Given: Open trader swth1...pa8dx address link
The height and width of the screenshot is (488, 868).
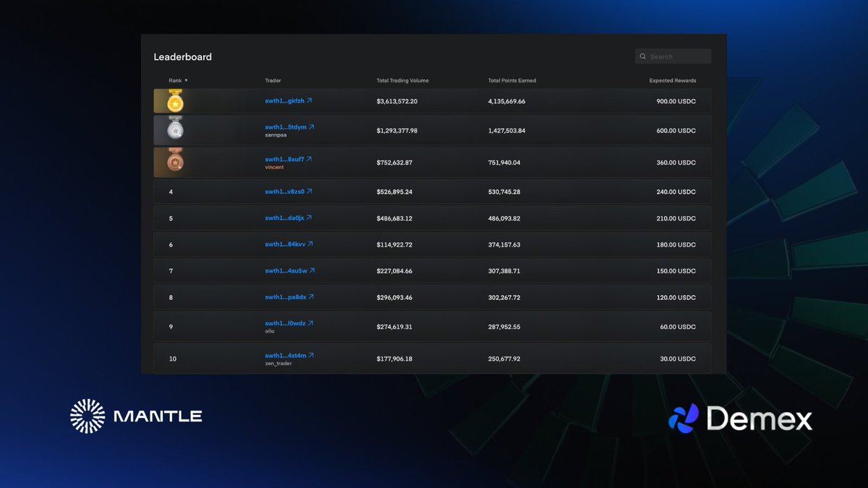Looking at the screenshot, I should click(x=285, y=297).
